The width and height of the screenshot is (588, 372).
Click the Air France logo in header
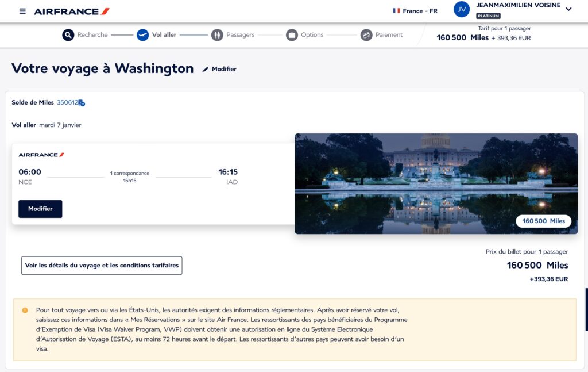(x=72, y=11)
